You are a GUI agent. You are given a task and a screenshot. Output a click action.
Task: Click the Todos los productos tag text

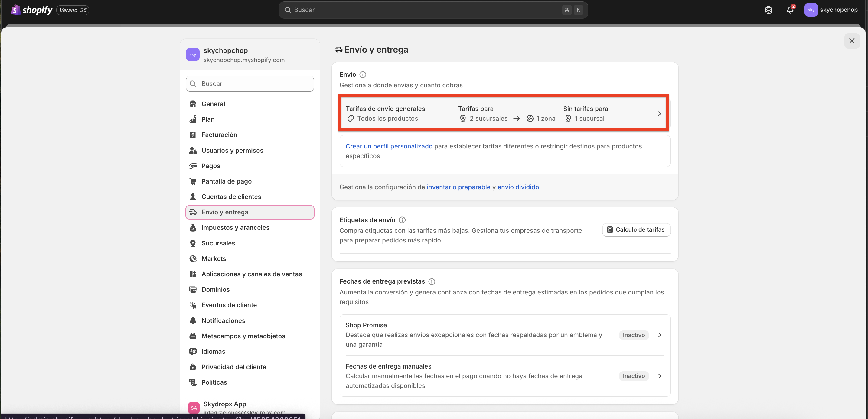pos(387,119)
